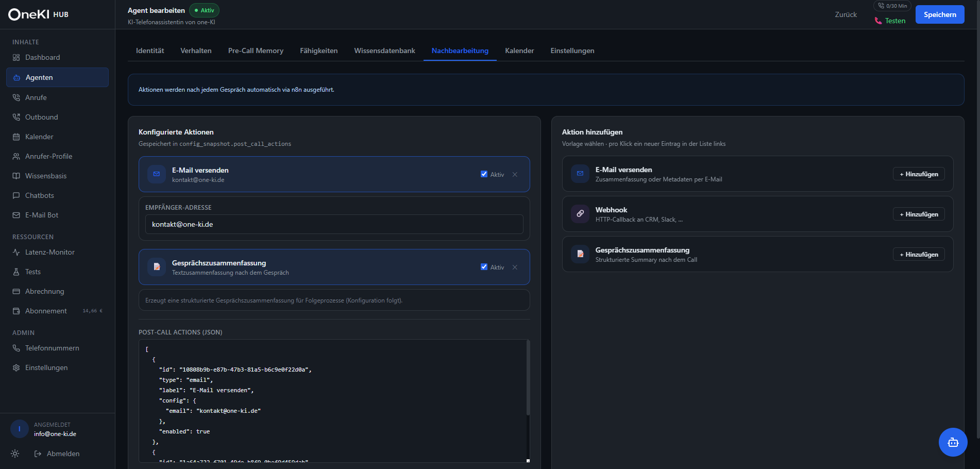Click the Abmelden logout icon
Screen dimensions: 980x469
point(38,454)
